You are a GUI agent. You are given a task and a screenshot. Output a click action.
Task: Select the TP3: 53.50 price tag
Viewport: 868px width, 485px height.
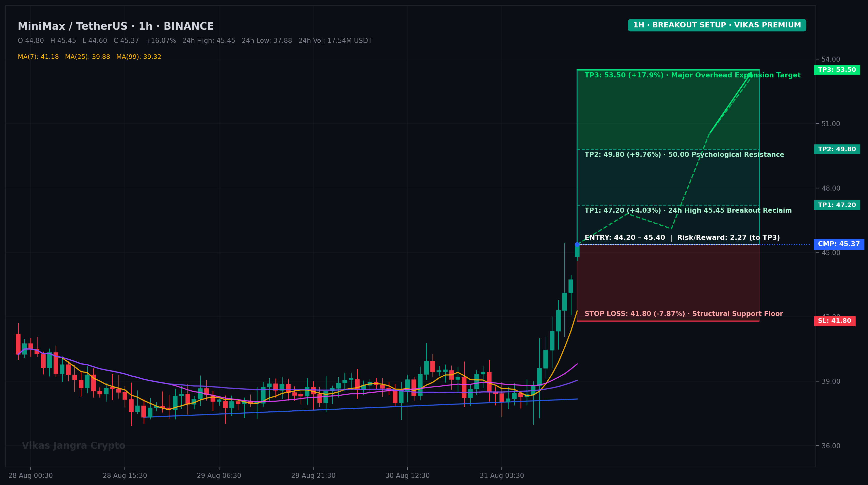coord(837,70)
